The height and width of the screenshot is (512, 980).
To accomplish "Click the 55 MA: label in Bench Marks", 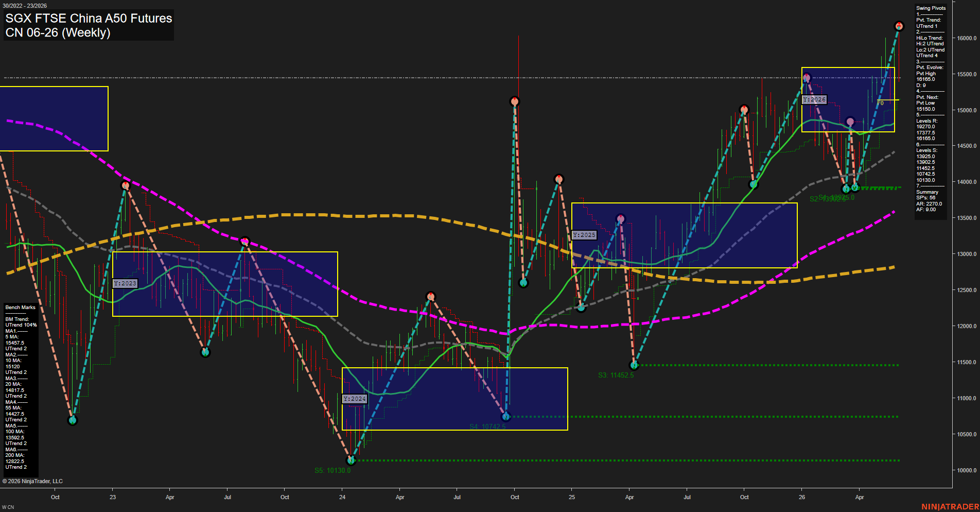I will click(13, 408).
